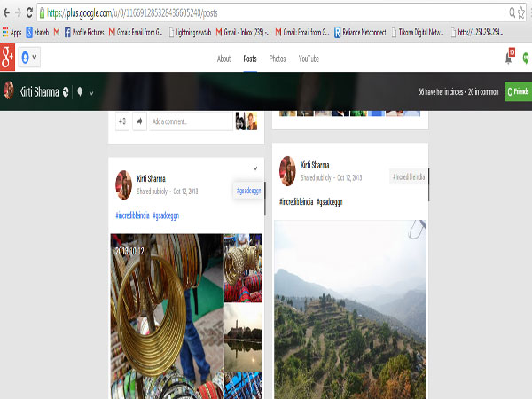Open post options chevron on the bangles post
Screen dimensions: 532x399
tap(255, 168)
